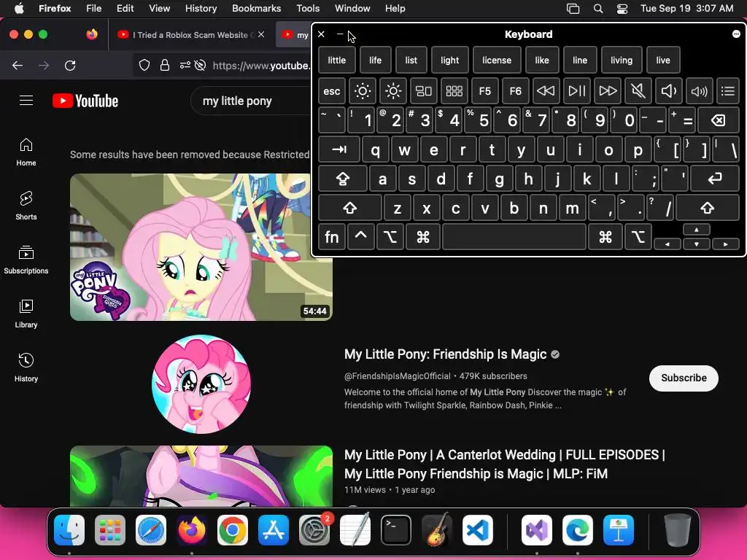Click the mute key on keyboard

638,91
